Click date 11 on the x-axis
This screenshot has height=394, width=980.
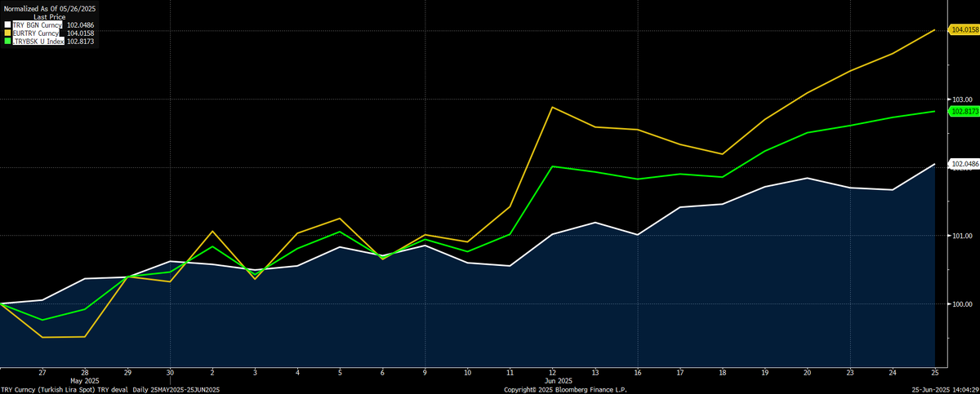pyautogui.click(x=510, y=371)
